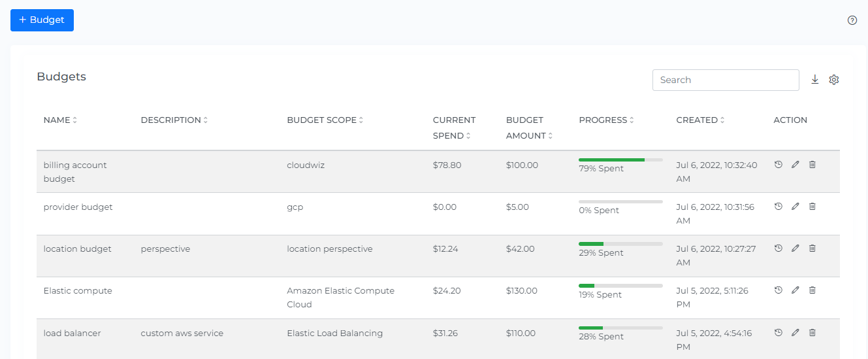Download the budgets table

pyautogui.click(x=814, y=80)
